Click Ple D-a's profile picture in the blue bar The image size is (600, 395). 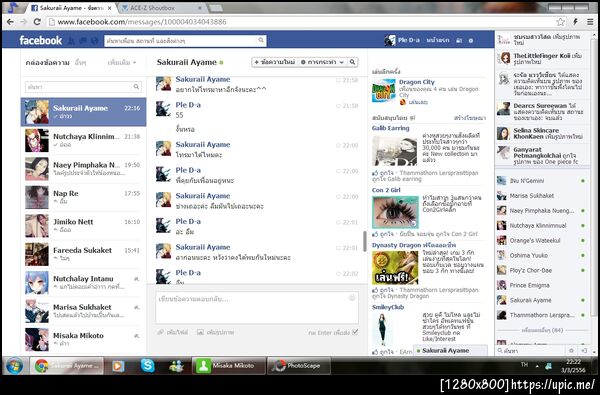(390, 40)
